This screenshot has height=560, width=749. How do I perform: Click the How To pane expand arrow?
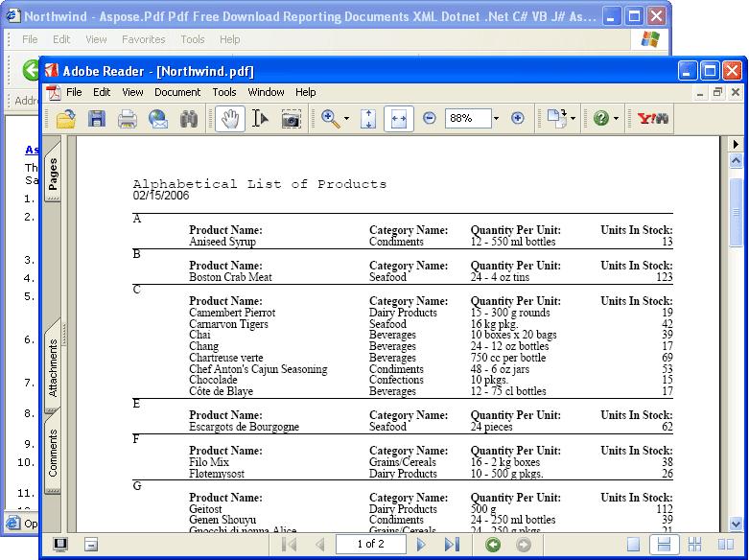coord(736,144)
